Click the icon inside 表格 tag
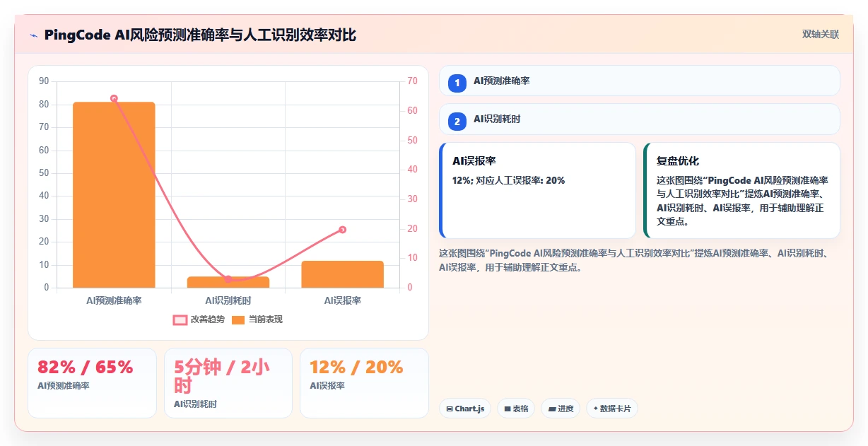This screenshot has height=446, width=868. point(508,409)
